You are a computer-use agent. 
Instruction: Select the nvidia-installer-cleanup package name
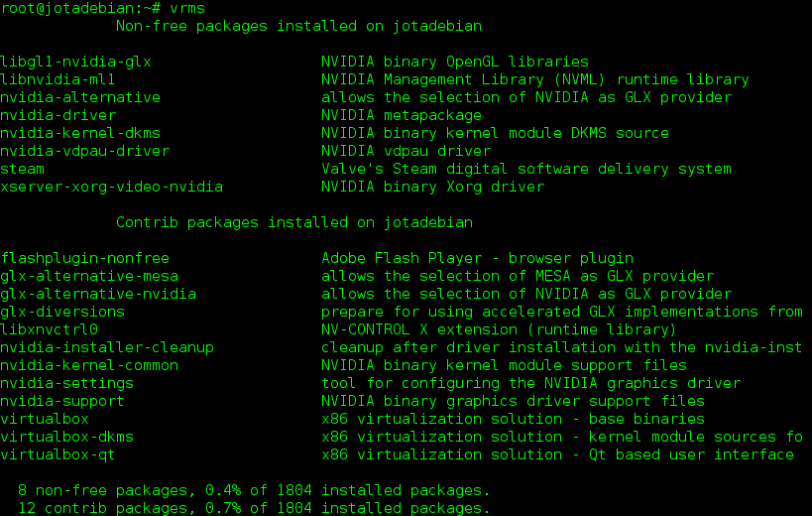107,347
